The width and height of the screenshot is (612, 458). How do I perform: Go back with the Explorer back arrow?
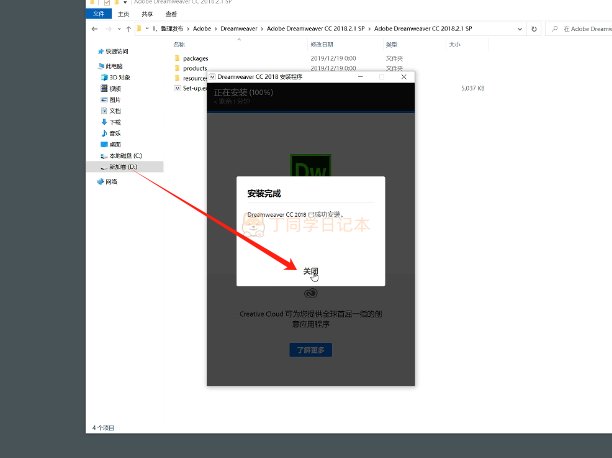pyautogui.click(x=94, y=29)
